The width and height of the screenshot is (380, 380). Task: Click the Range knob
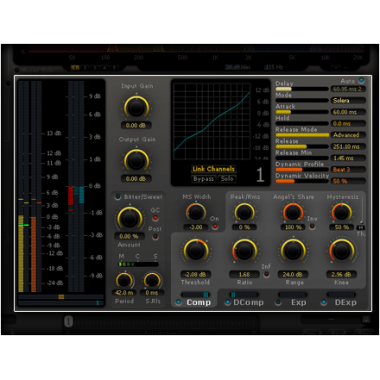(x=293, y=251)
